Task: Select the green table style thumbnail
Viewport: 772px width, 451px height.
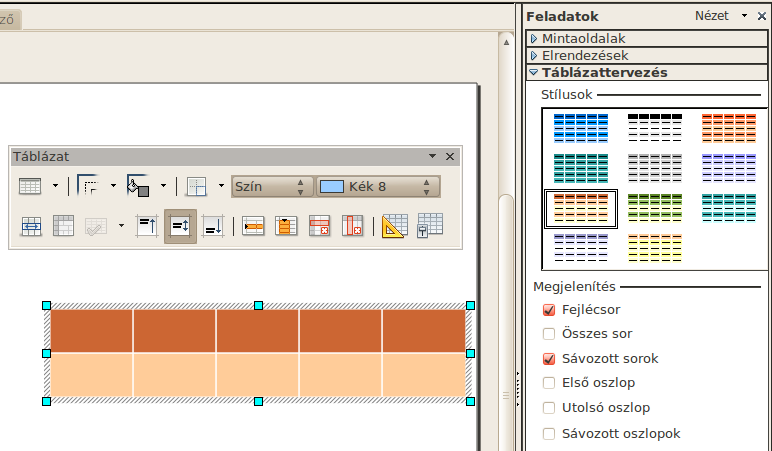Action: [x=655, y=208]
